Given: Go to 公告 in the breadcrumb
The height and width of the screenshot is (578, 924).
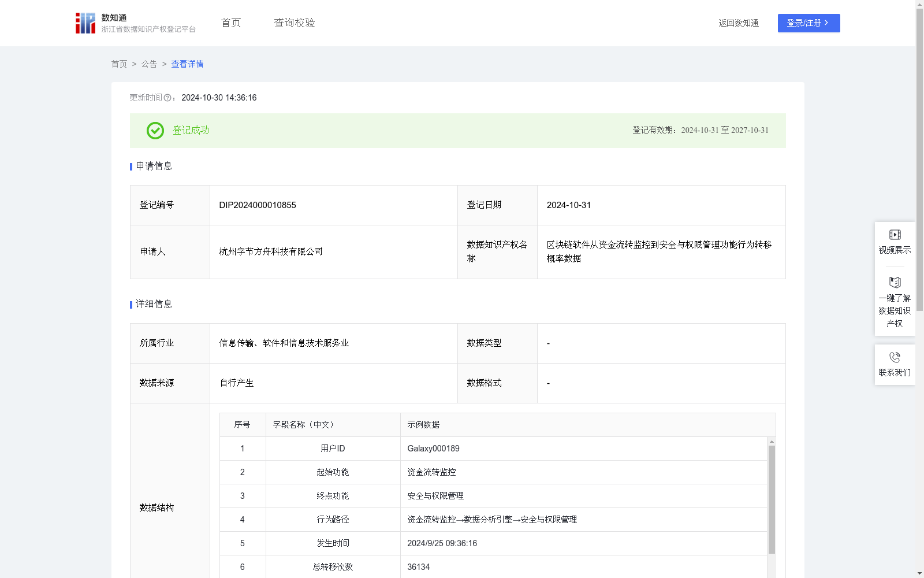Looking at the screenshot, I should coord(149,64).
